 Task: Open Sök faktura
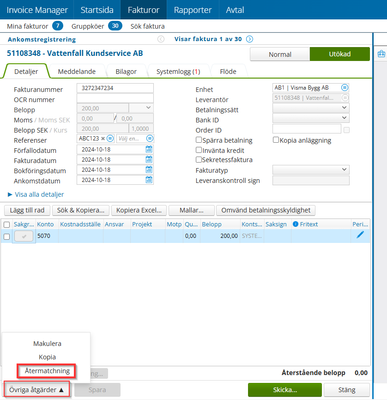click(147, 26)
